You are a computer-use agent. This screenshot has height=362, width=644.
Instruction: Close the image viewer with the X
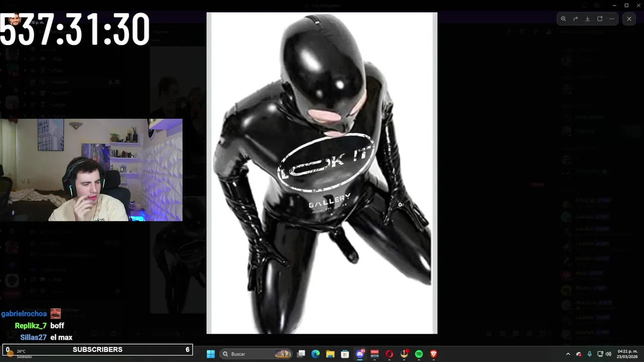(629, 19)
